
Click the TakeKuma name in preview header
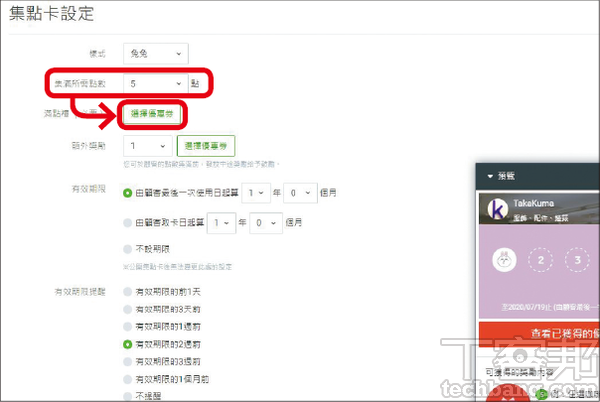[x=533, y=203]
